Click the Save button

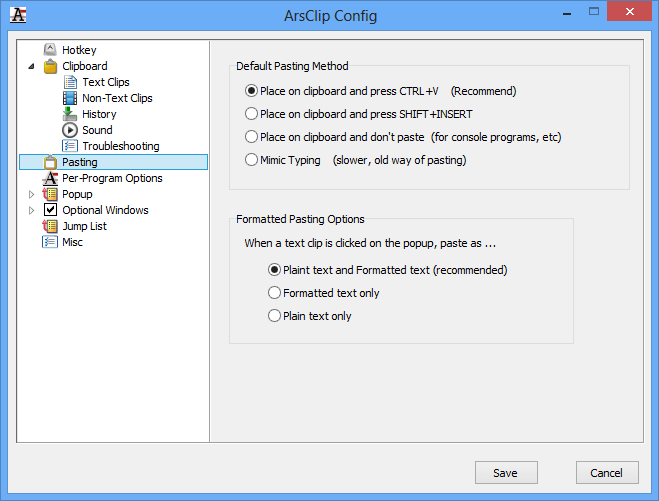click(505, 473)
